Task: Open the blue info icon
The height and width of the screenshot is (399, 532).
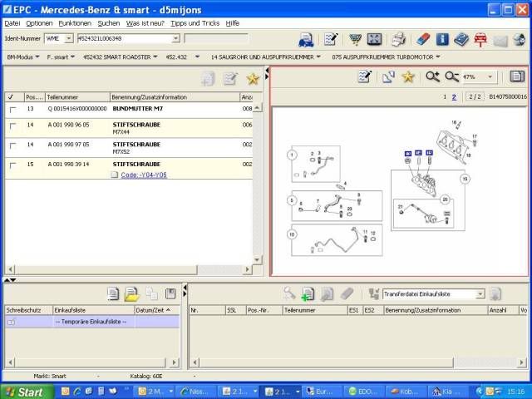Action: pyautogui.click(x=442, y=40)
